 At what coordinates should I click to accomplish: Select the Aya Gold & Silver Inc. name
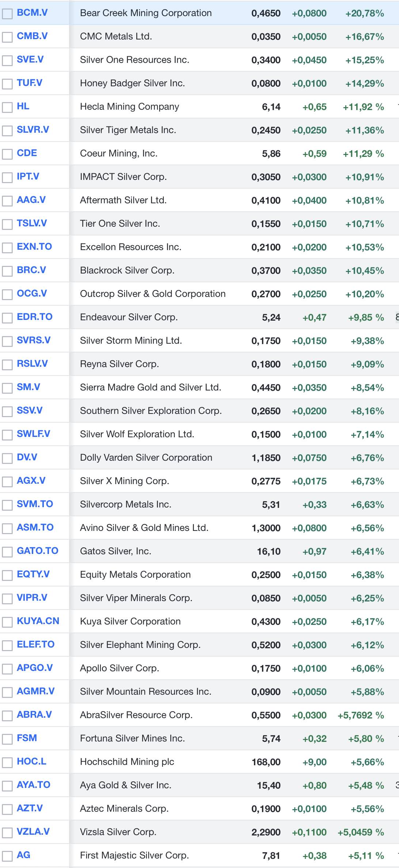click(x=126, y=785)
